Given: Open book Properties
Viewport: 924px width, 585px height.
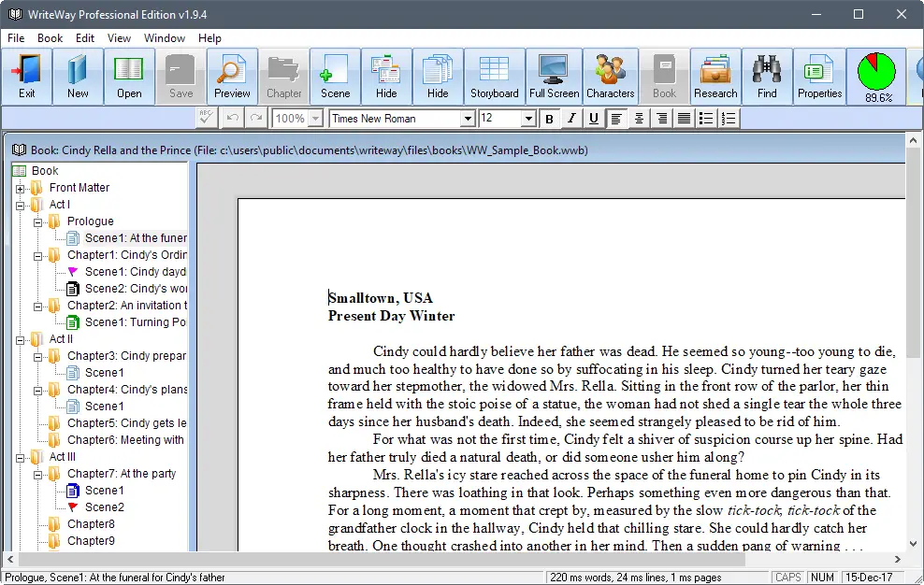Looking at the screenshot, I should pyautogui.click(x=819, y=77).
